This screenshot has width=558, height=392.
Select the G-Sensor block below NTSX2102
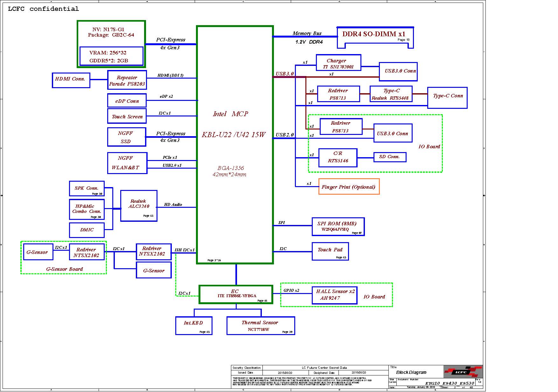(x=154, y=270)
